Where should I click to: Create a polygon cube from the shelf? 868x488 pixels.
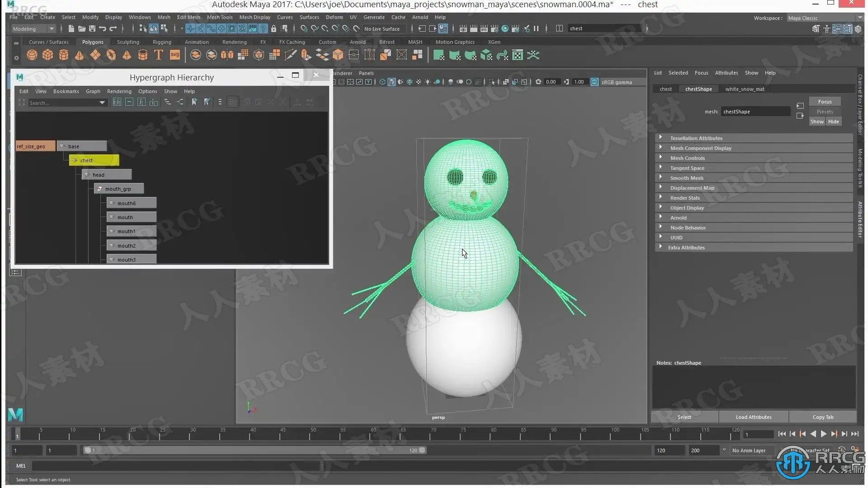click(47, 55)
